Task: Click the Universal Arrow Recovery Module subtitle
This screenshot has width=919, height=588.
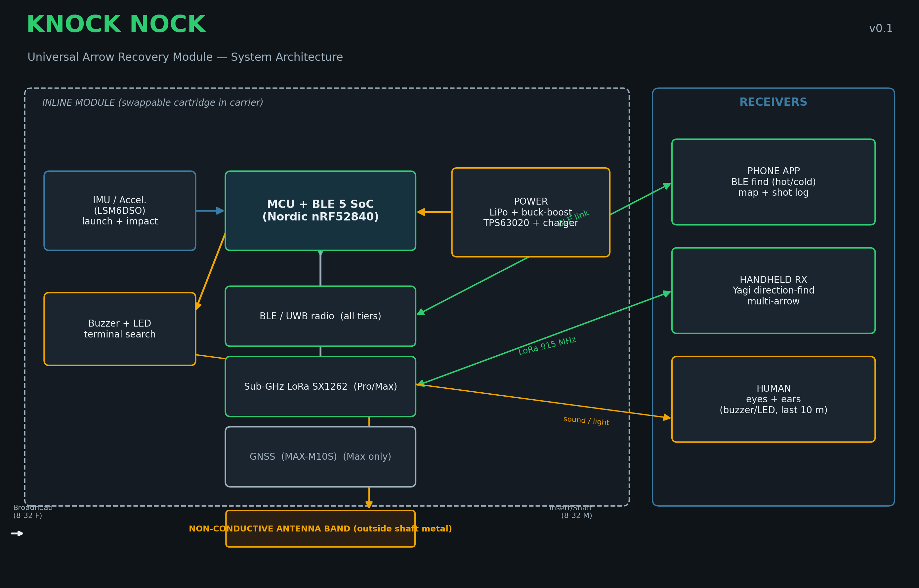Action: coord(185,57)
